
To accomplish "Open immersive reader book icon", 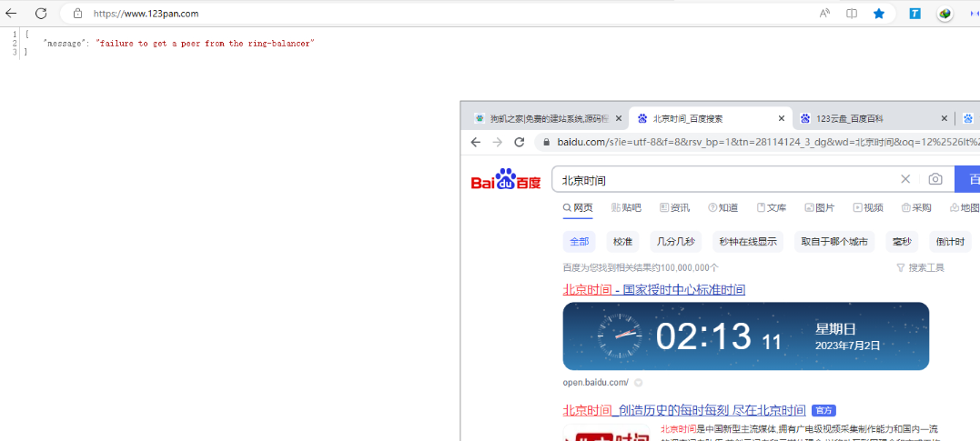I will click(852, 13).
